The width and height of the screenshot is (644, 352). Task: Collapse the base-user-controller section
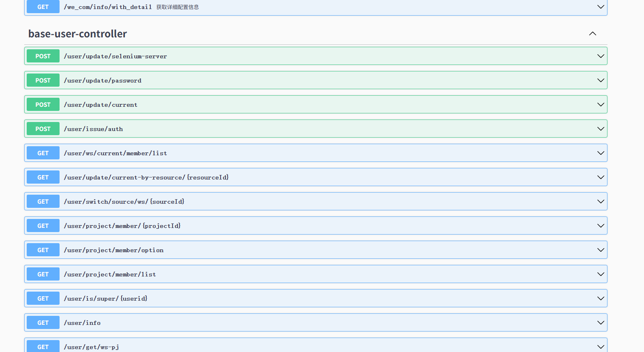tap(592, 34)
